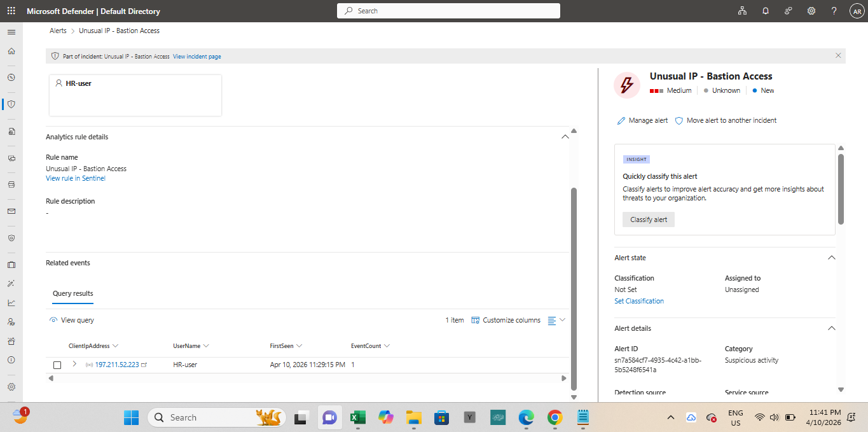Open the briefcase icon in sidebar
Screen dimensions: 868x432
(x=11, y=265)
